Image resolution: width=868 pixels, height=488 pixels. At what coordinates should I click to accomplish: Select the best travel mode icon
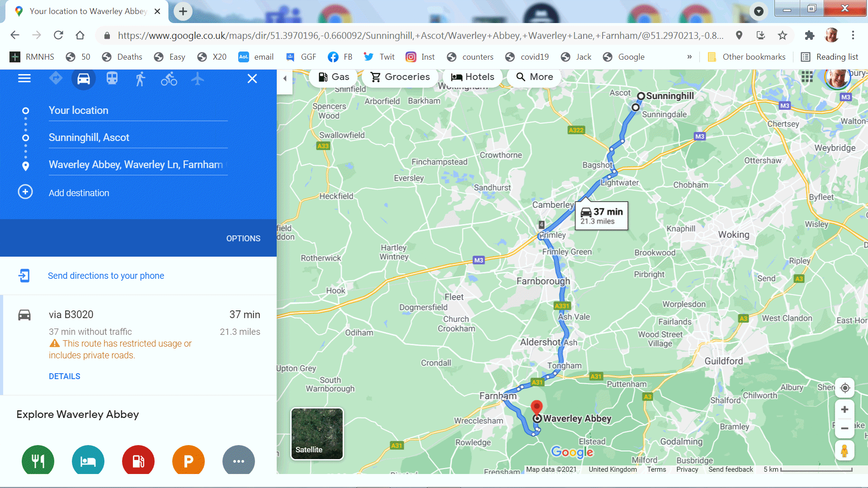coord(56,79)
